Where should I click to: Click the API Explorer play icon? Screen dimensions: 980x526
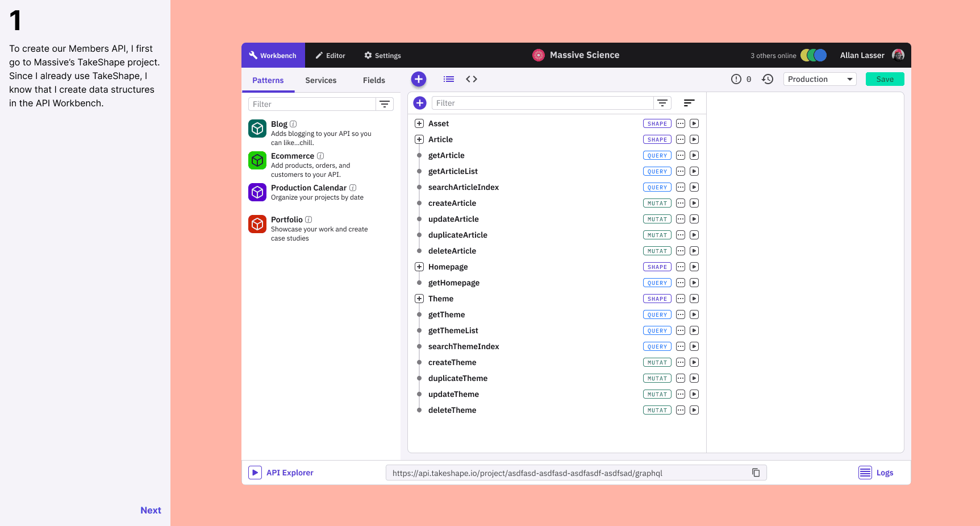pyautogui.click(x=255, y=473)
